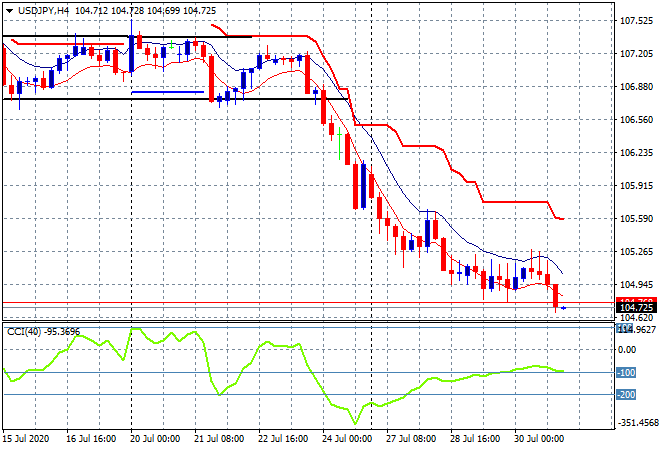
Task: Select the lower black horizontal support line
Action: pyautogui.click(x=120, y=99)
